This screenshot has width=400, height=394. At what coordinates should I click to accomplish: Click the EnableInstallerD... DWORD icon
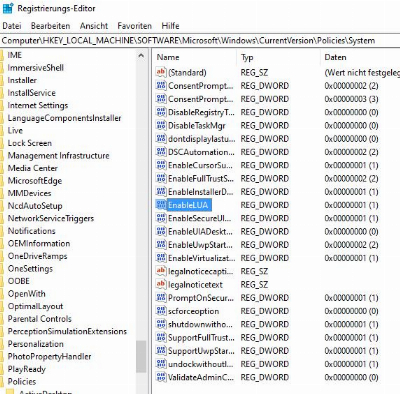[161, 192]
